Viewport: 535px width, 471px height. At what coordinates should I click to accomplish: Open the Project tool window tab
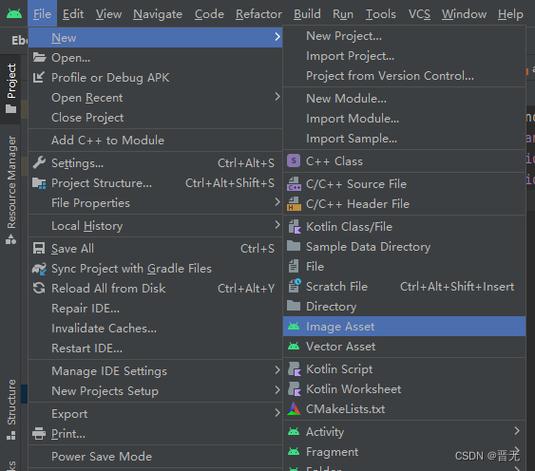tap(11, 88)
